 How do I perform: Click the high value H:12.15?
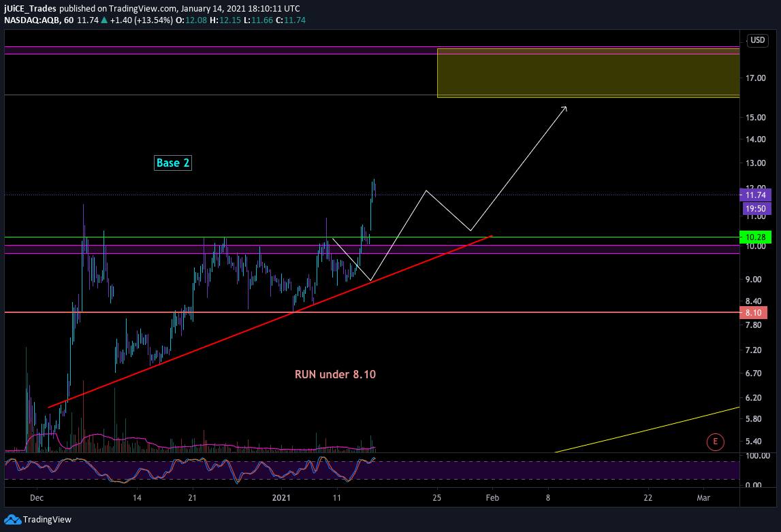click(x=225, y=20)
